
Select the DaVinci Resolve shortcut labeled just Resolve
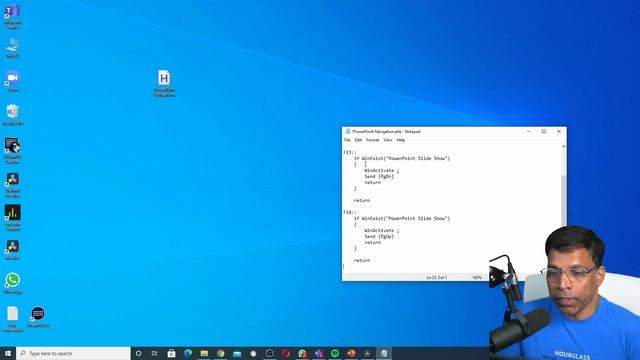point(13,249)
